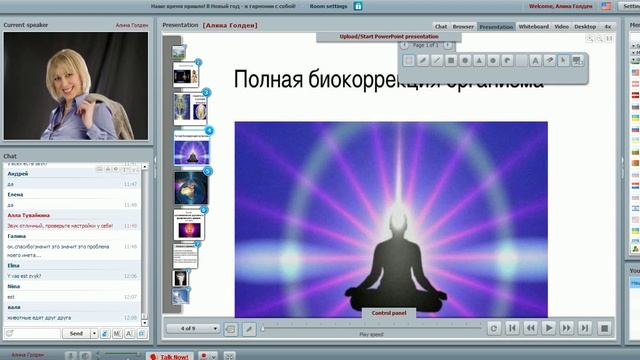The width and height of the screenshot is (640, 360).
Task: Click Upload/Start PowerPoint presentation
Action: click(x=389, y=37)
